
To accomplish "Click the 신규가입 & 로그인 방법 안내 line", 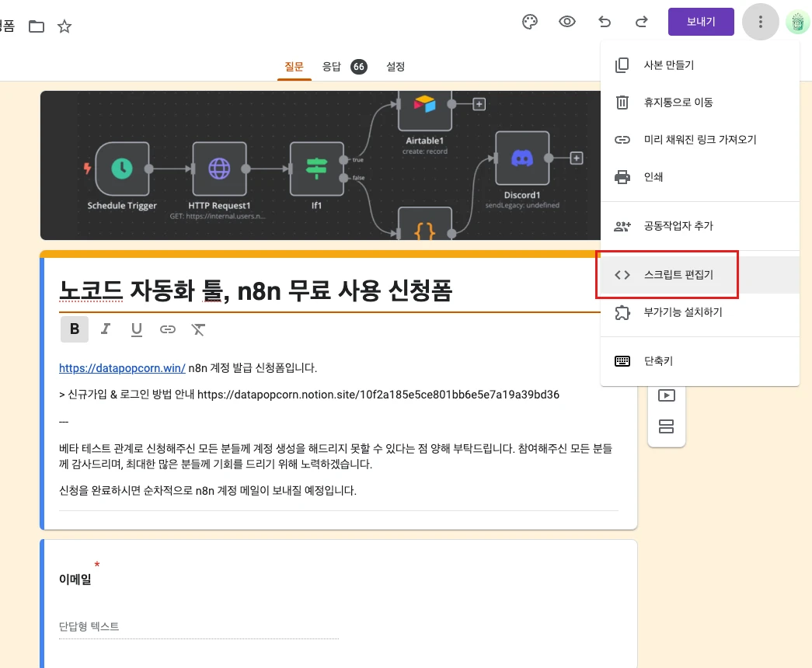I will tap(309, 395).
